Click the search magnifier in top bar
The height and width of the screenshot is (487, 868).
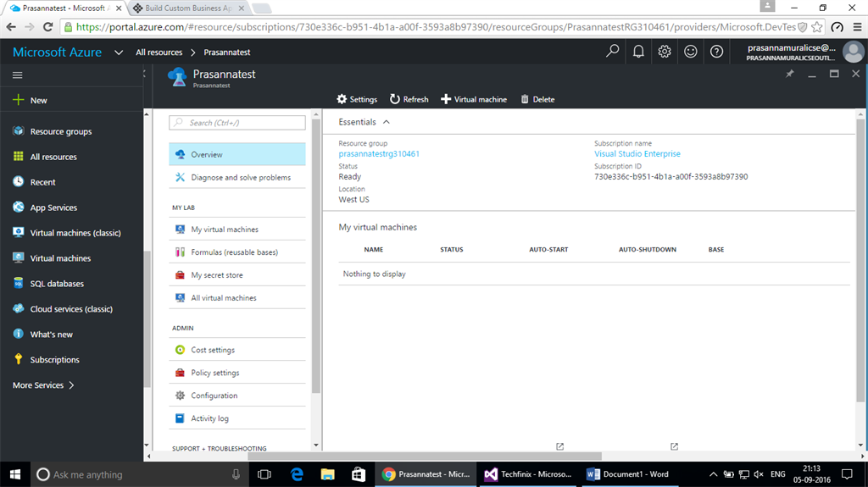[x=612, y=52]
